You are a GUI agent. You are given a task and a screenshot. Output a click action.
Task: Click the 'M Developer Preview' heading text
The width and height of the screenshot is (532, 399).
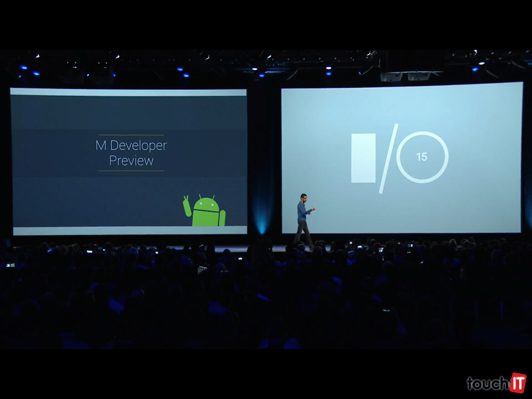131,145
